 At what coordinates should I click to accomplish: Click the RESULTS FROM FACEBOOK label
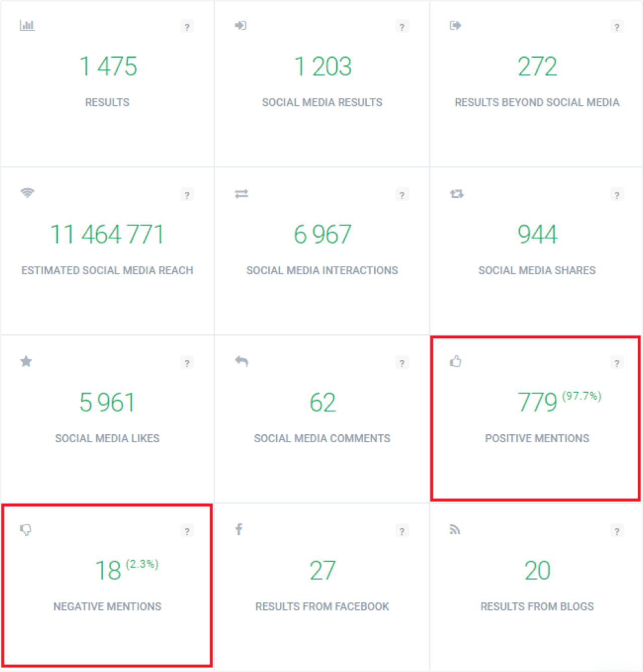pos(322,606)
